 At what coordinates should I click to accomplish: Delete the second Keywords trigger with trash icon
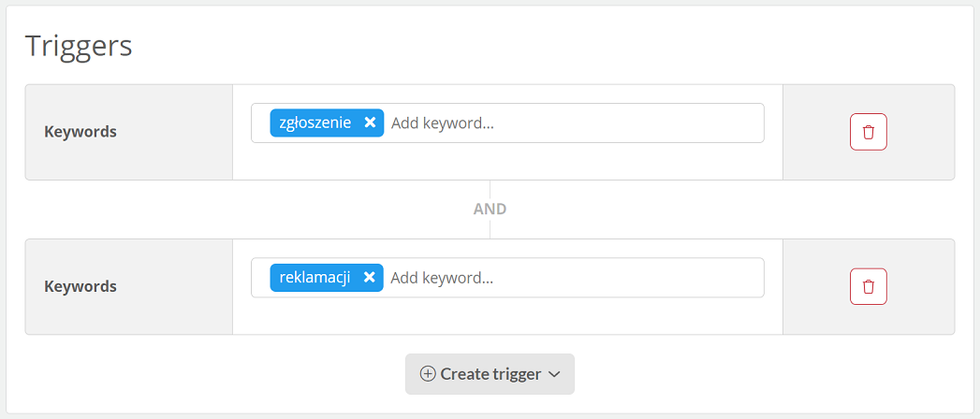click(x=868, y=286)
